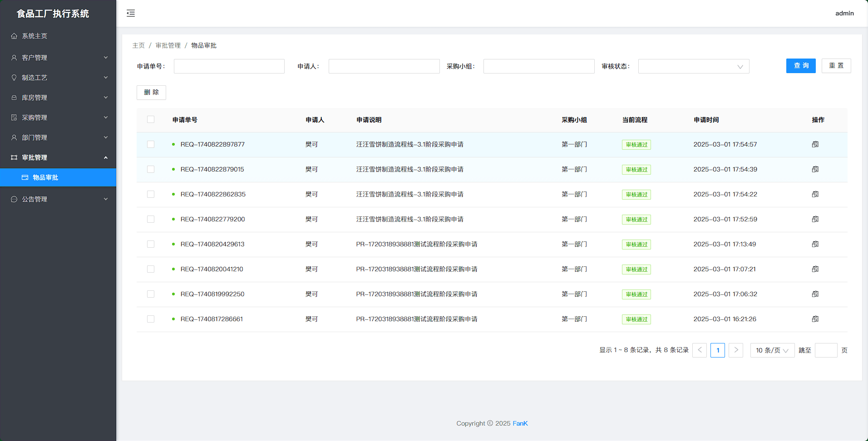Open the 审核状态 dropdown
This screenshot has width=868, height=441.
pyautogui.click(x=693, y=66)
